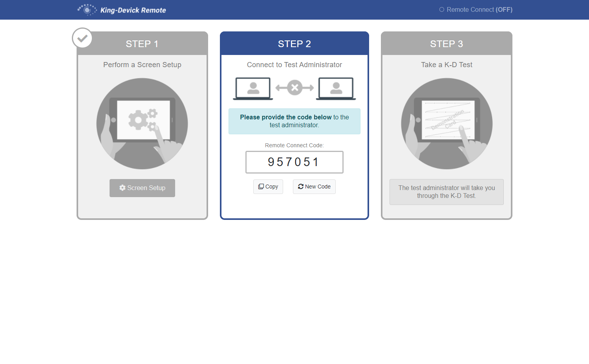Click the right laptop icon in Step 2
Image resolution: width=589 pixels, height=364 pixels.
click(336, 88)
